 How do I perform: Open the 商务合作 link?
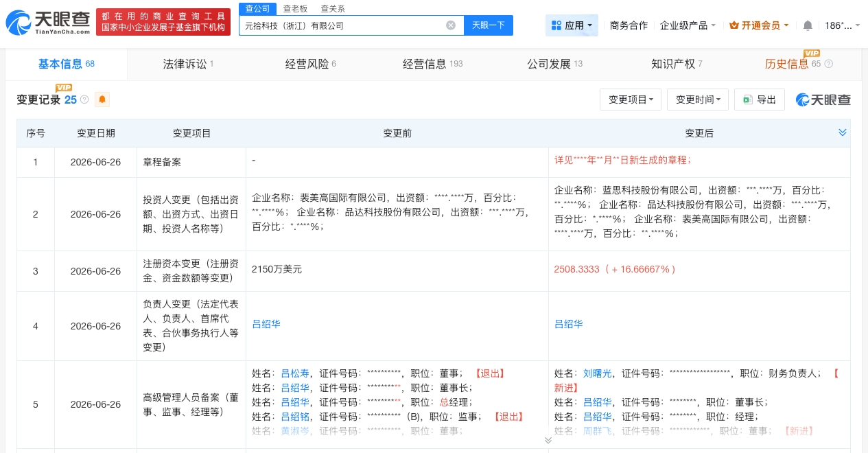tap(629, 25)
